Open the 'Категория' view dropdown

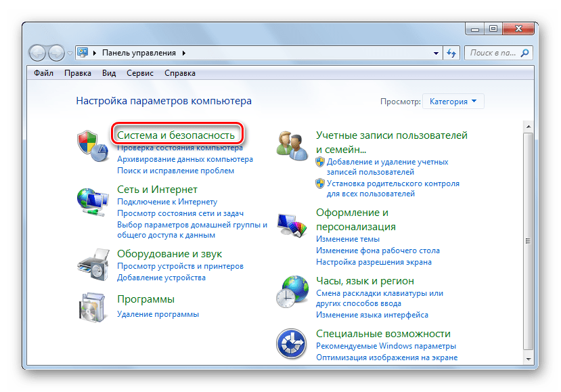(453, 102)
